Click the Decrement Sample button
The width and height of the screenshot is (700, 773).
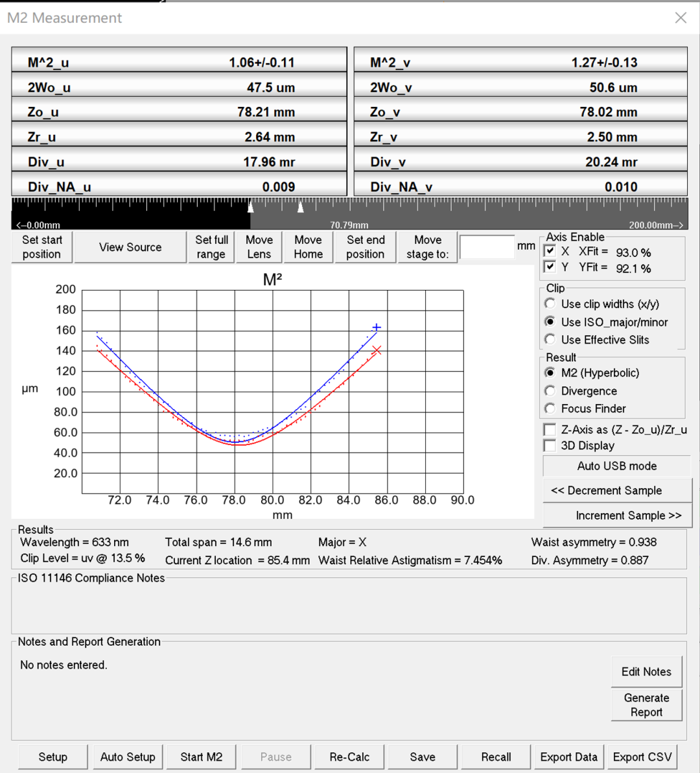616,491
